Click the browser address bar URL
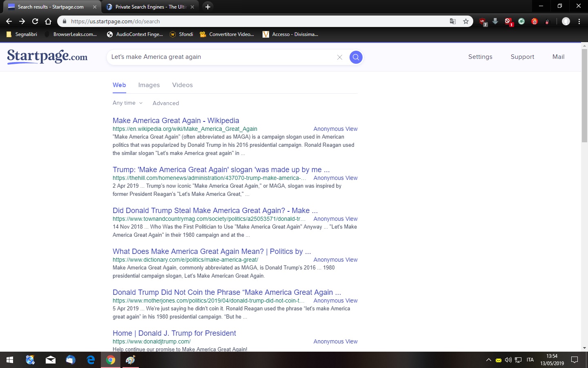This screenshot has height=368, width=588. [116, 21]
